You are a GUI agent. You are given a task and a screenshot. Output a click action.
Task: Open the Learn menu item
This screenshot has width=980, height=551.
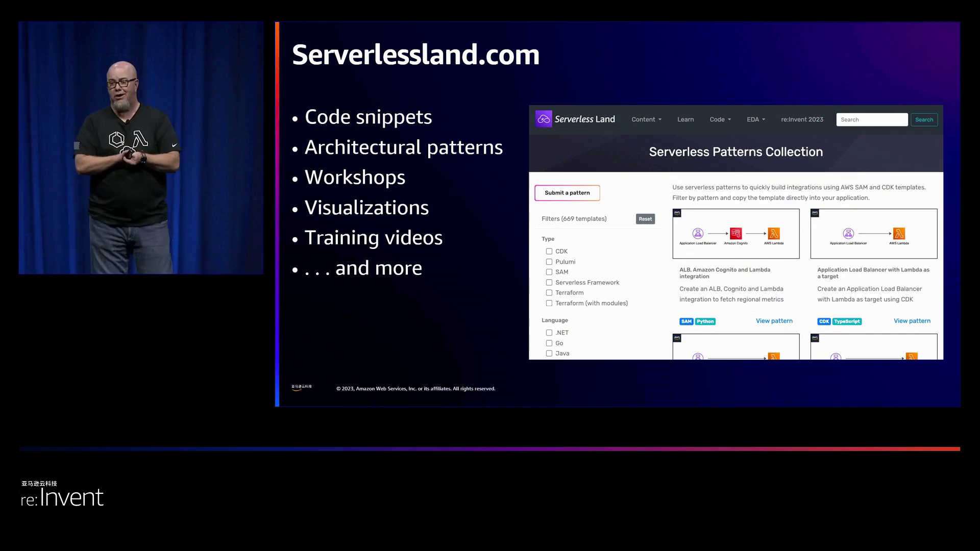tap(685, 119)
